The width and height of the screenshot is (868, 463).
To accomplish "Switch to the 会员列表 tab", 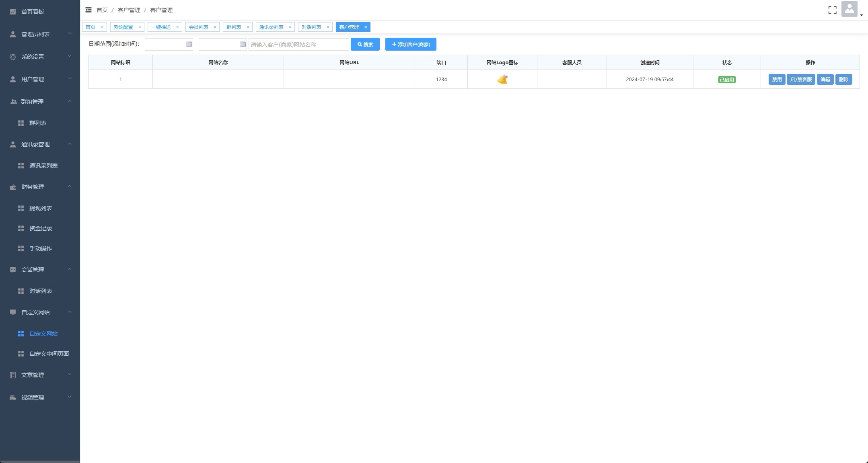I will (x=199, y=27).
